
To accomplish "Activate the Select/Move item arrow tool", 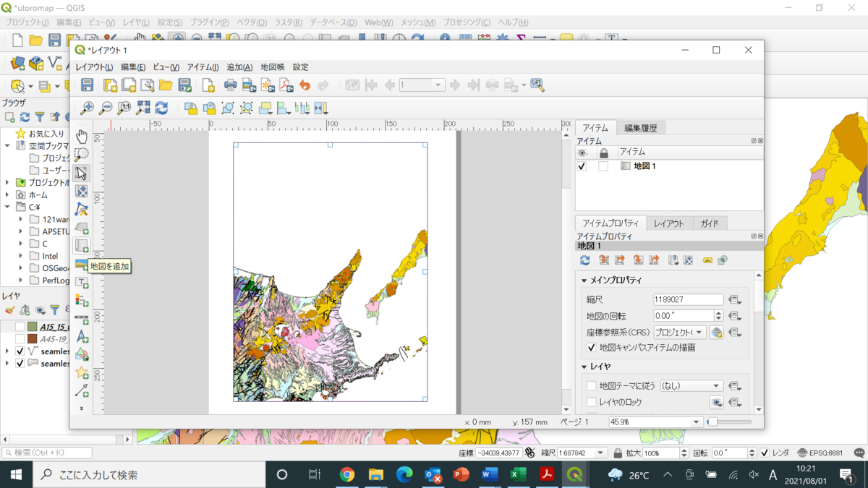I will 82,173.
